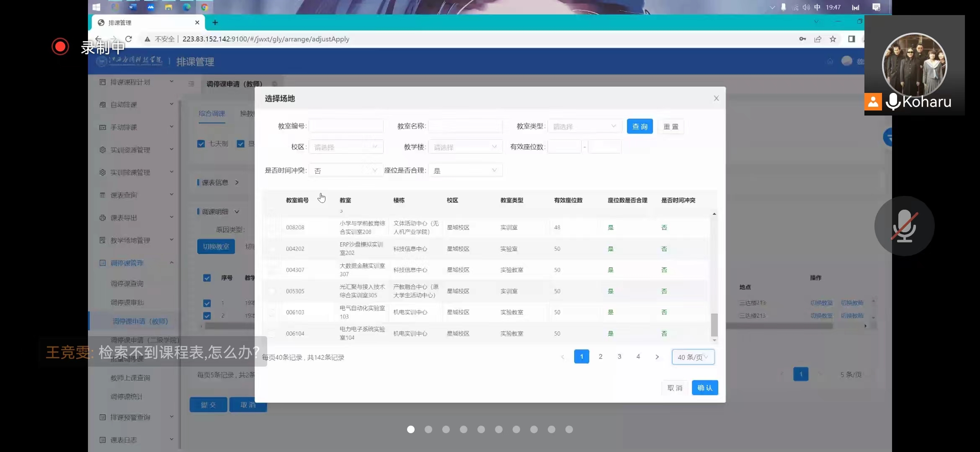Open the 教室类型 dropdown
This screenshot has width=980, height=452.
(x=584, y=126)
